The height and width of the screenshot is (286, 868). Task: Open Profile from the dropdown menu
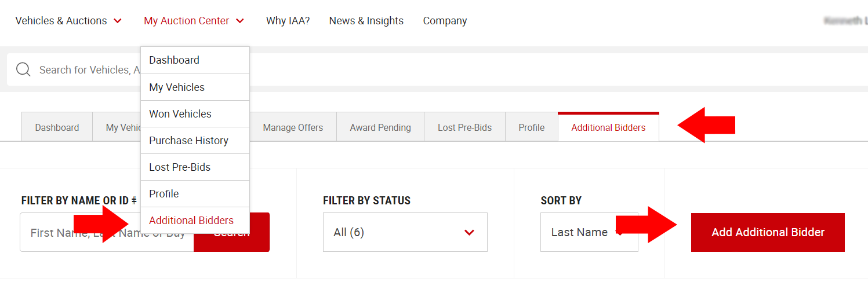click(x=164, y=194)
